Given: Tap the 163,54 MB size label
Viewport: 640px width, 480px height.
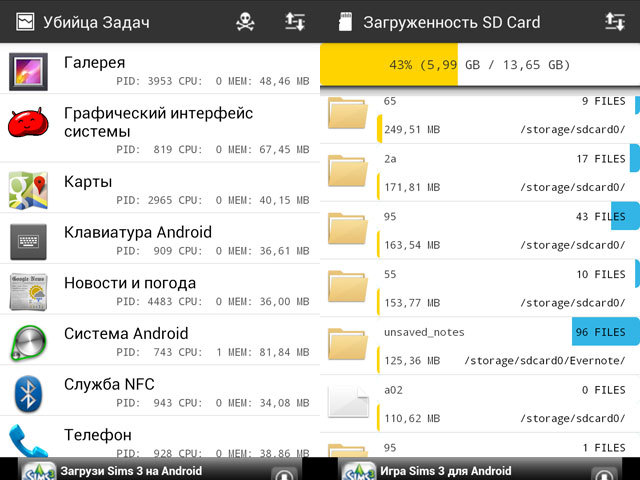Looking at the screenshot, I should pyautogui.click(x=412, y=245).
